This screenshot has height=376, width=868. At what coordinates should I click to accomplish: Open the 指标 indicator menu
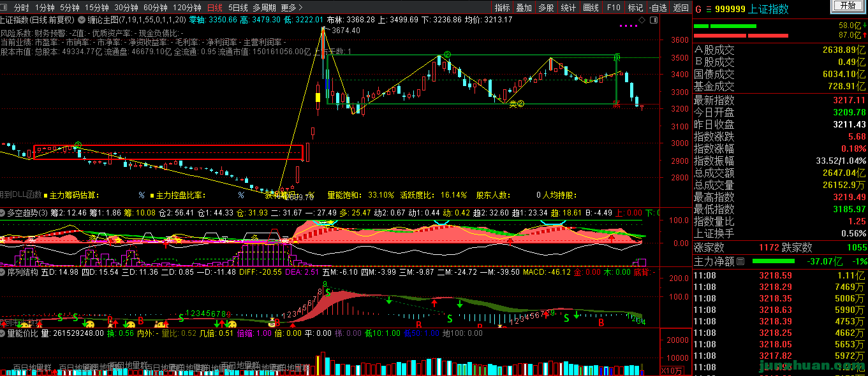tap(503, 8)
